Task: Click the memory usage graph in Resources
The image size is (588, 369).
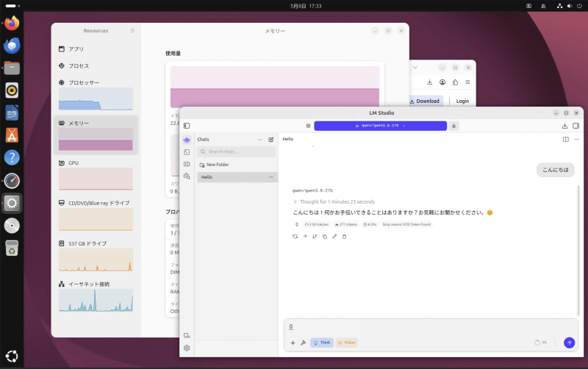Action: tap(274, 87)
